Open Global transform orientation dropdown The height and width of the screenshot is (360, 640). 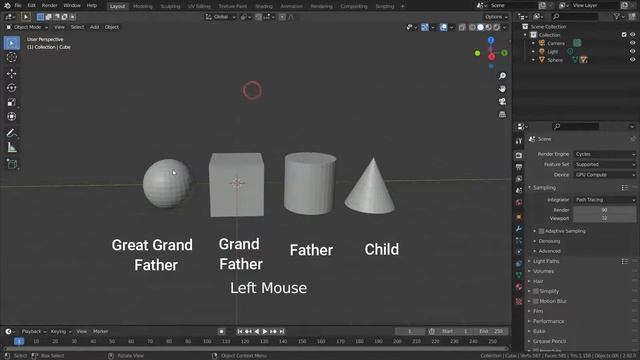pyautogui.click(x=221, y=17)
